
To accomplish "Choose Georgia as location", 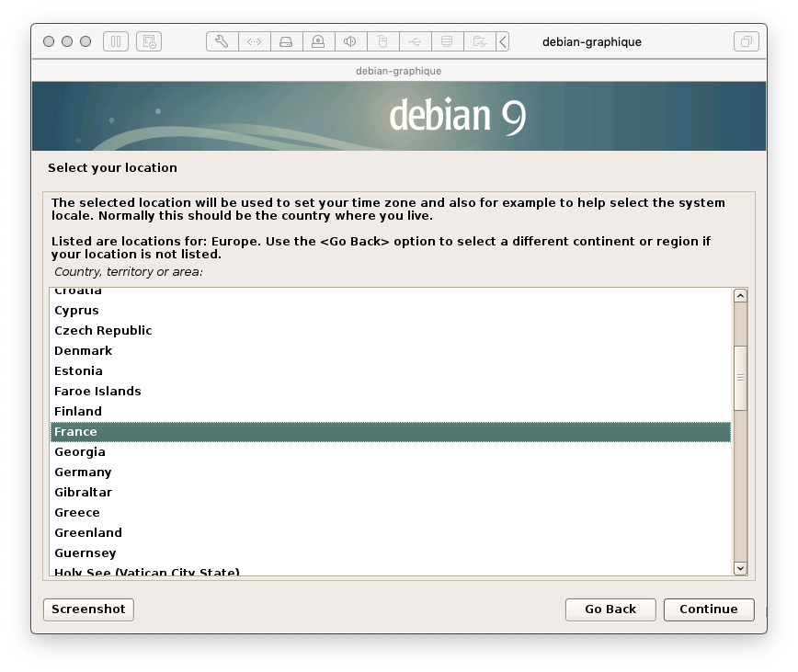I will pyautogui.click(x=391, y=451).
